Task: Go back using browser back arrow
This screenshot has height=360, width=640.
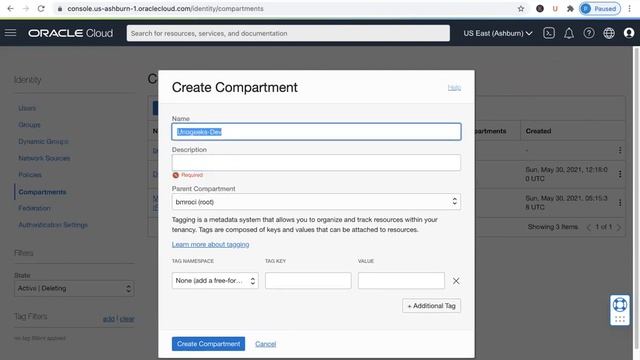Action: (x=10, y=9)
